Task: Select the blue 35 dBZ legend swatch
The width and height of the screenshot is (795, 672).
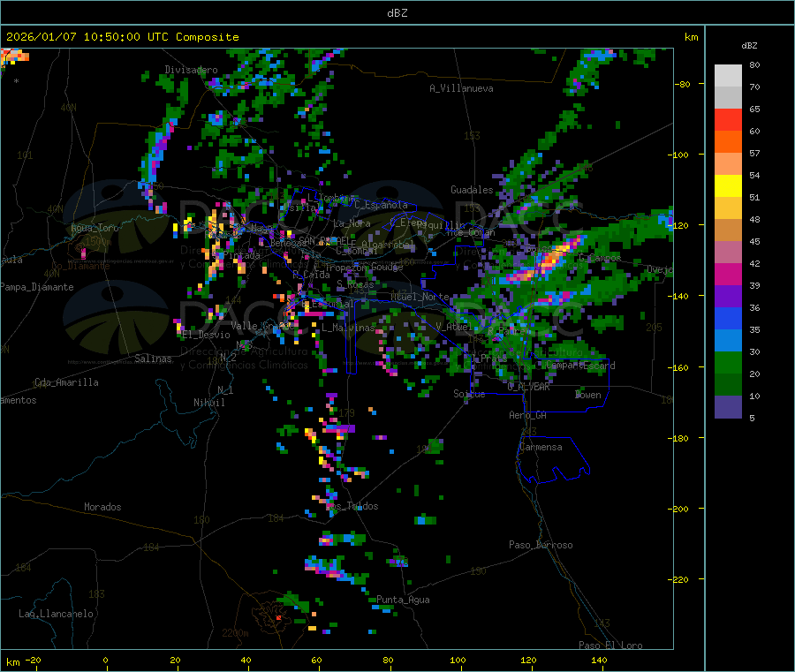Action: (x=728, y=318)
